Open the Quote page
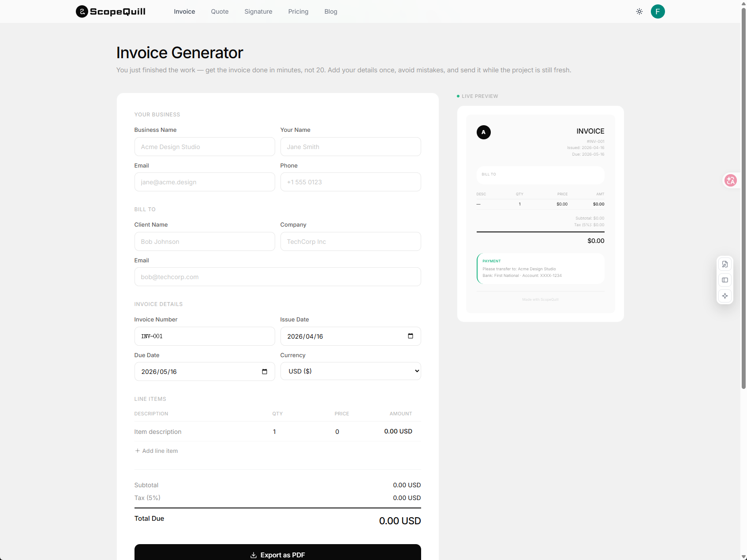 click(220, 11)
